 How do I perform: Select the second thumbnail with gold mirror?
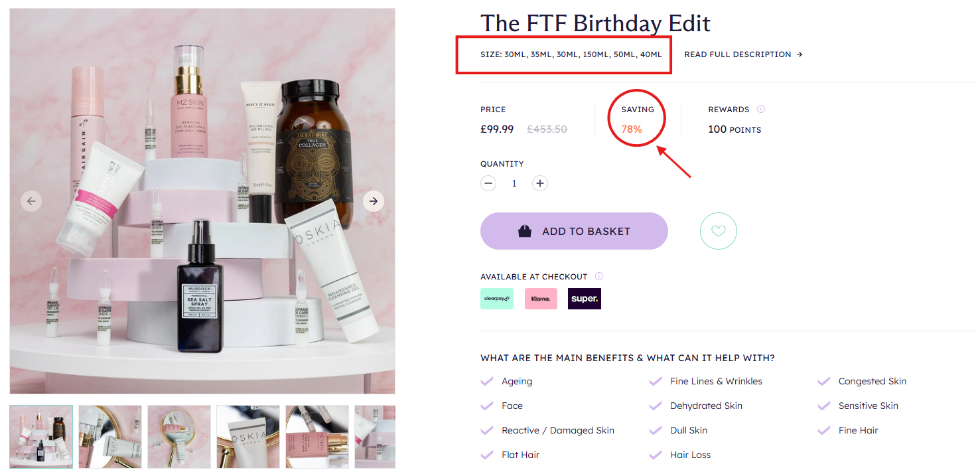[x=110, y=436]
